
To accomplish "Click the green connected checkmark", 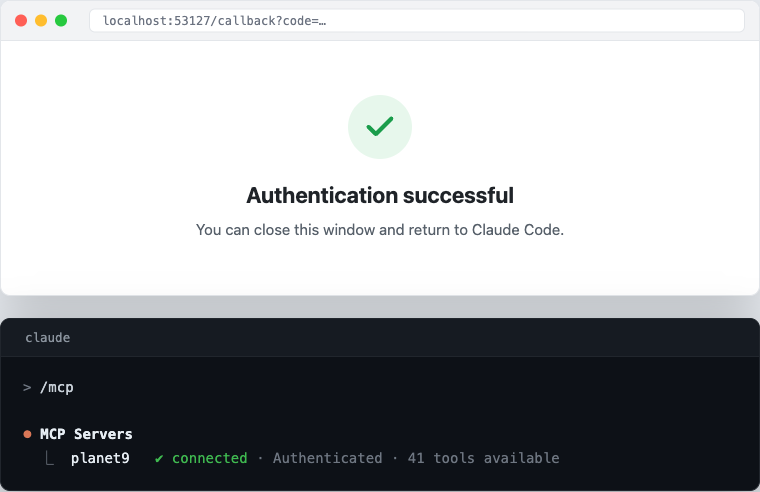I will pos(159,459).
